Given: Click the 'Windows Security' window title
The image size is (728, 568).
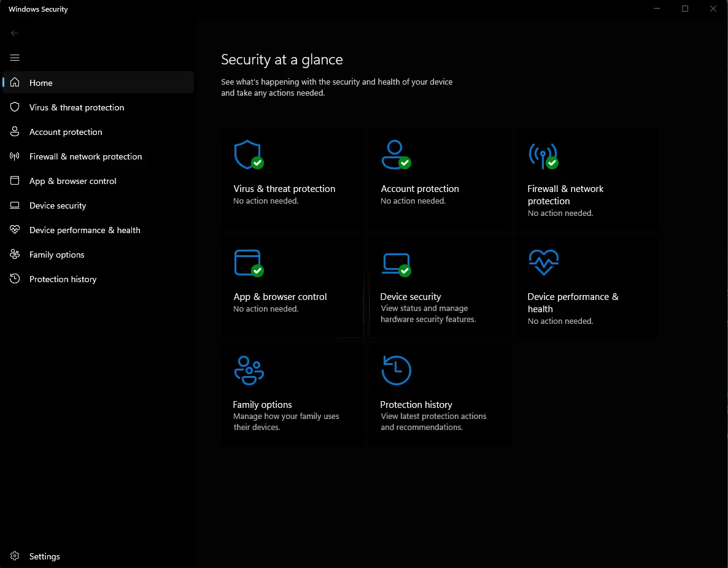Looking at the screenshot, I should 38,9.
